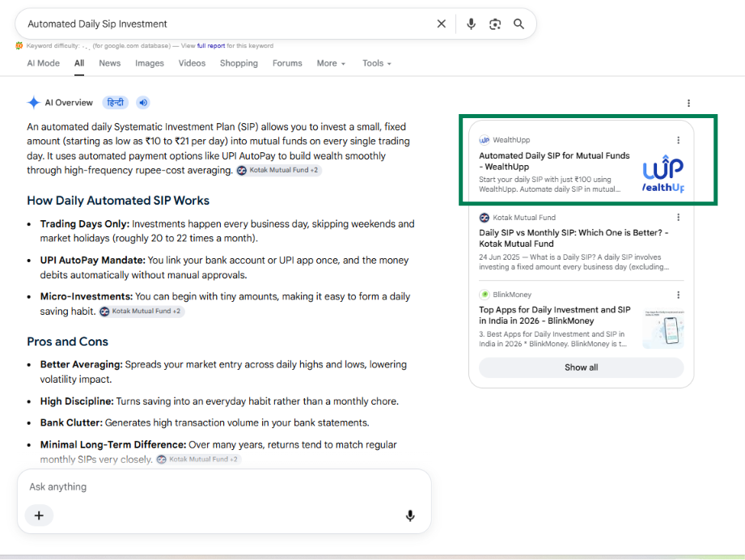Focus the Ask anything input field

click(x=223, y=487)
